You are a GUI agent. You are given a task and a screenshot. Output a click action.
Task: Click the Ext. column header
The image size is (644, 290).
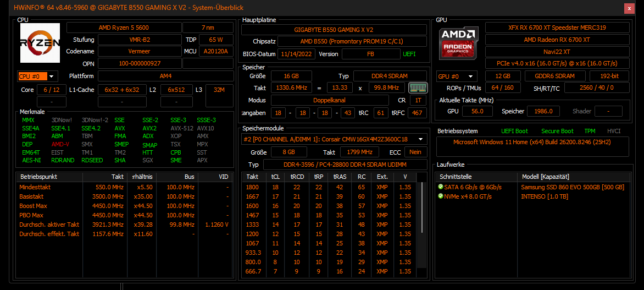[382, 177]
